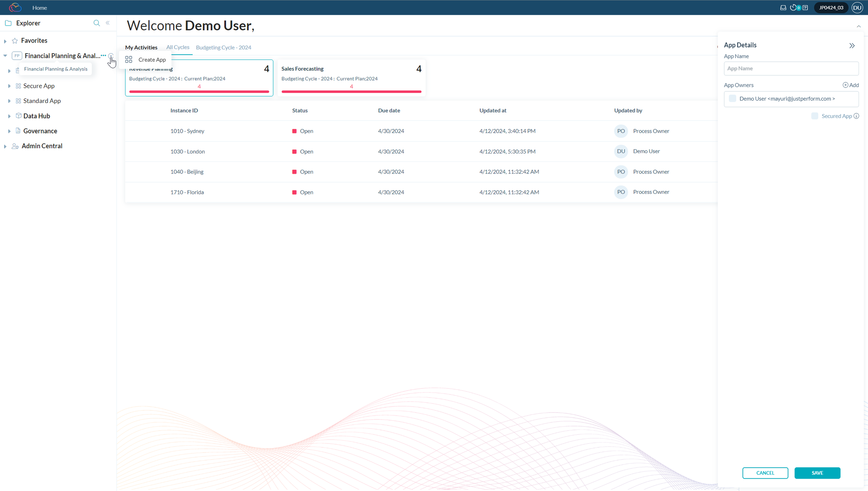Switch to the All Cycles tab
The image size is (868, 491).
click(x=178, y=47)
